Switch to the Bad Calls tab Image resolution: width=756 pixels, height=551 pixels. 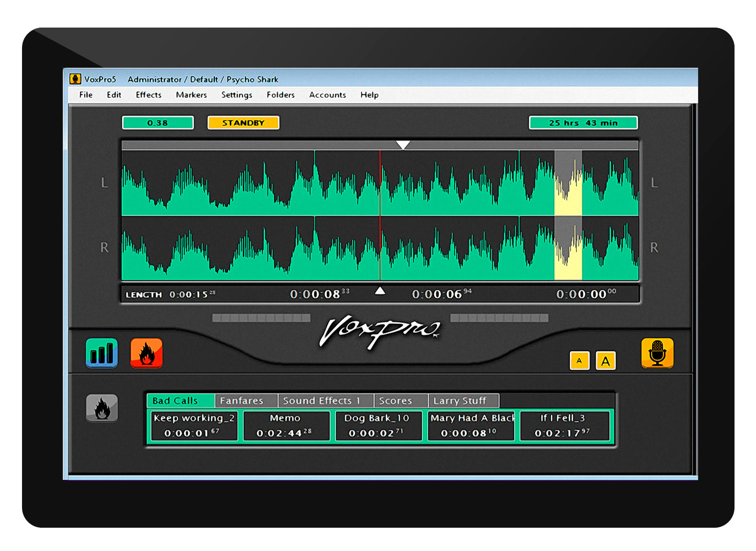tap(181, 401)
